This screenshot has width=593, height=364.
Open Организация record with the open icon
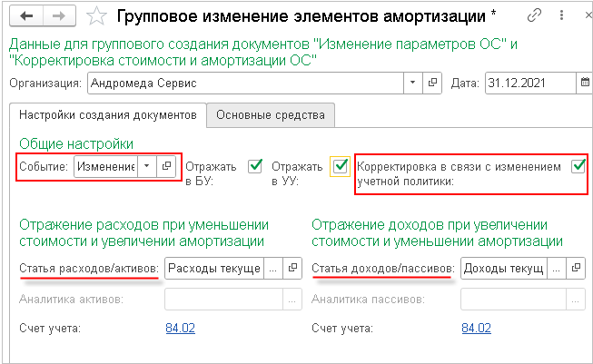tap(432, 83)
